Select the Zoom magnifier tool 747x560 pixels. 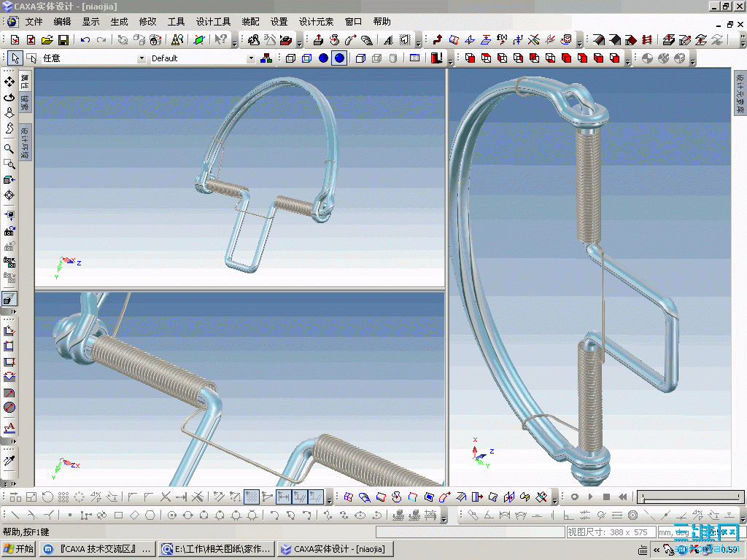(x=9, y=149)
